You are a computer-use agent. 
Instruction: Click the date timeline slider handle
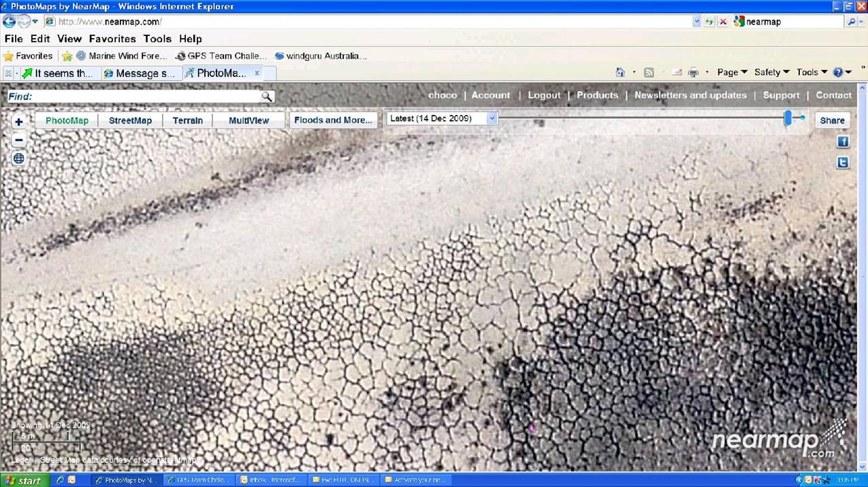[788, 118]
